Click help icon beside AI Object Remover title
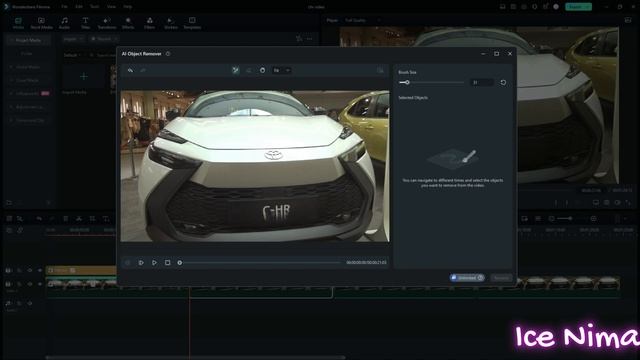This screenshot has height=360, width=640. [168, 54]
